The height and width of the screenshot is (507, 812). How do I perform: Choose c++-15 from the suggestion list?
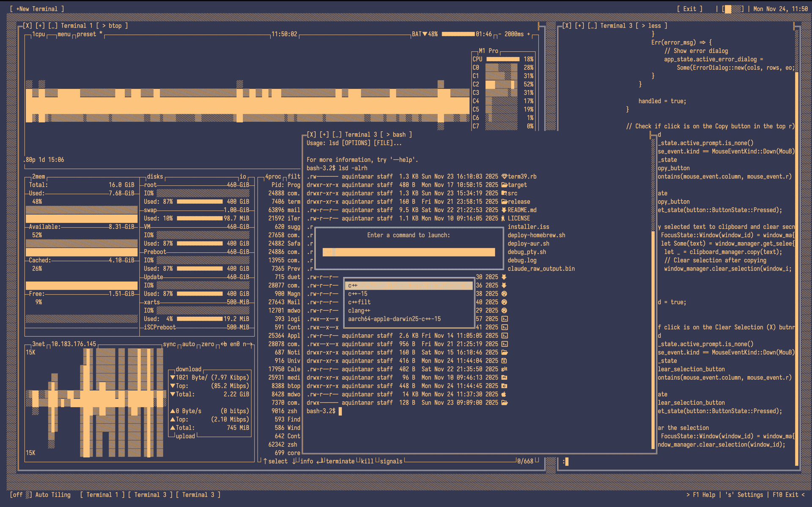(358, 294)
